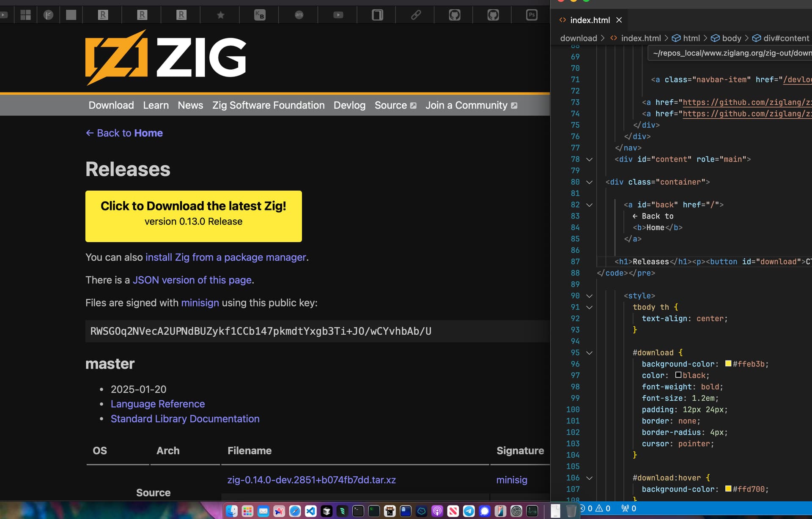
Task: Open the download breadcrumb in VS Code
Action: (579, 38)
